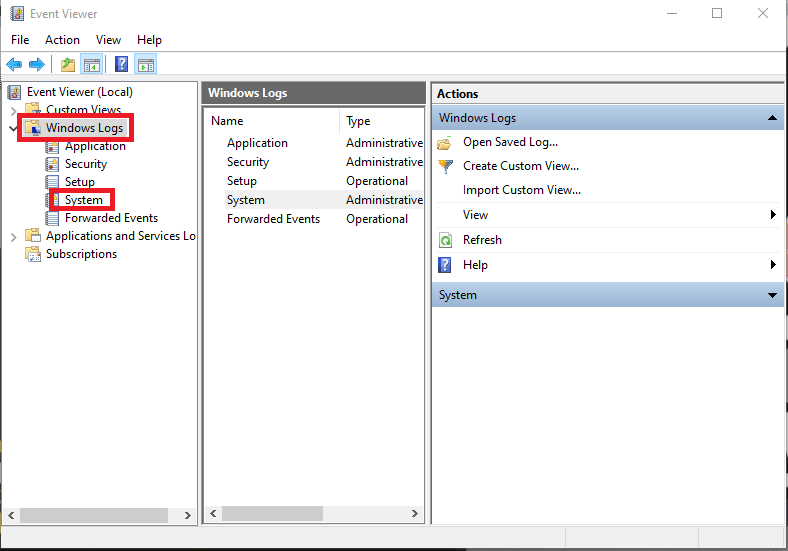Open the Action menu
Image resolution: width=788 pixels, height=551 pixels.
pos(62,40)
